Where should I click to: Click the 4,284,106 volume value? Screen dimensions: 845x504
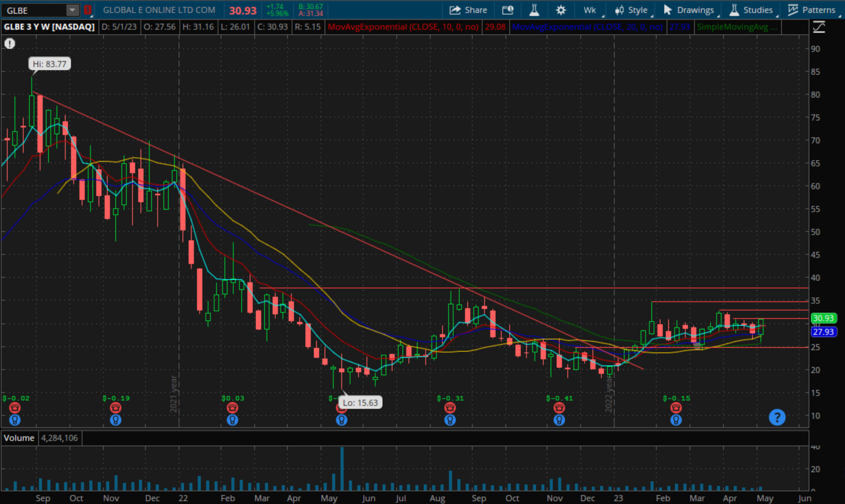coord(60,438)
